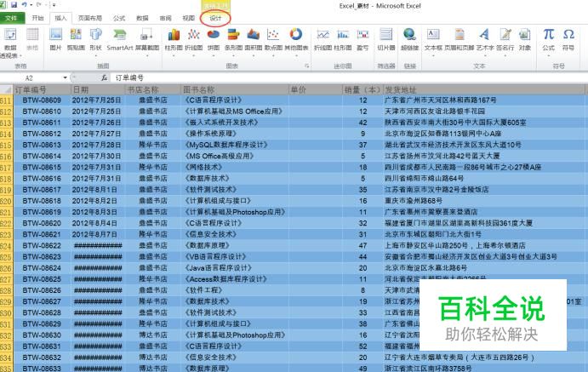Insert a 符号 symbol (Ω)
The image size is (588, 372).
coord(568,39)
